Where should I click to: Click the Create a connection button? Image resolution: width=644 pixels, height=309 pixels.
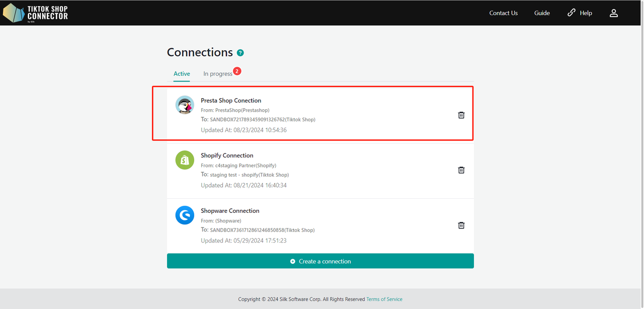pyautogui.click(x=320, y=261)
